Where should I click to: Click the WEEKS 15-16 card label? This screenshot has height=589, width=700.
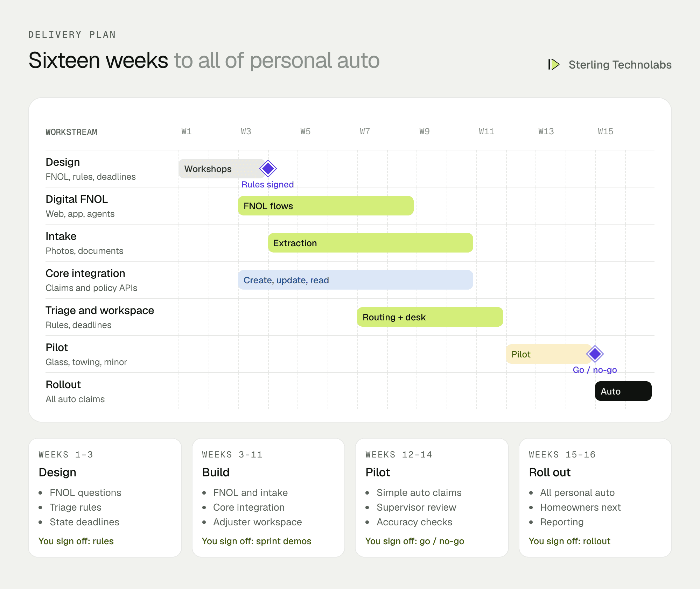pyautogui.click(x=562, y=455)
